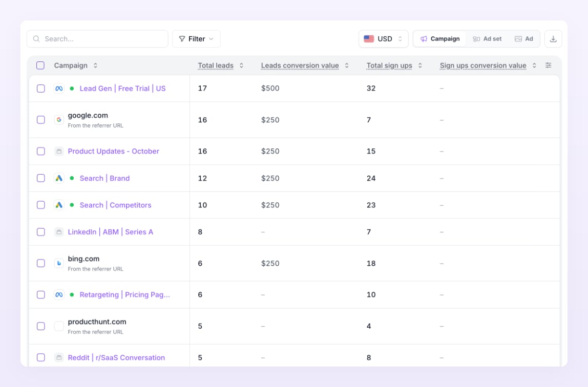Click the green status dot of Search | Brand

tap(72, 178)
